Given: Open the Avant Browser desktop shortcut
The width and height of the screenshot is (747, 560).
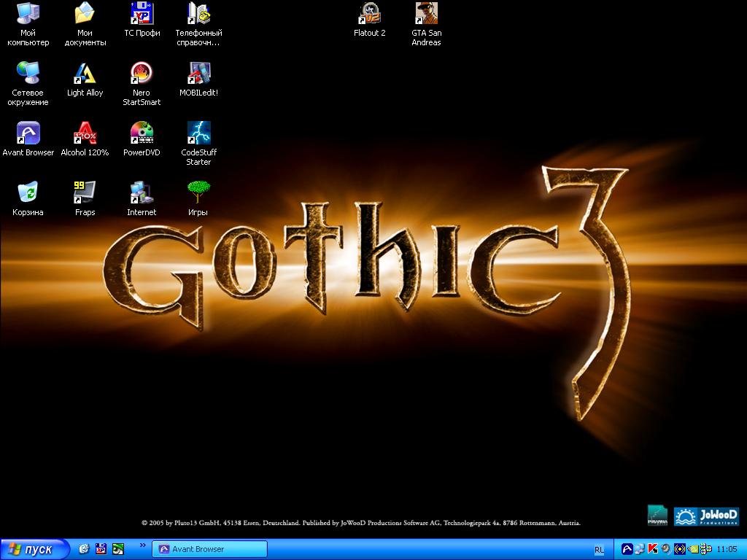Looking at the screenshot, I should 28,133.
